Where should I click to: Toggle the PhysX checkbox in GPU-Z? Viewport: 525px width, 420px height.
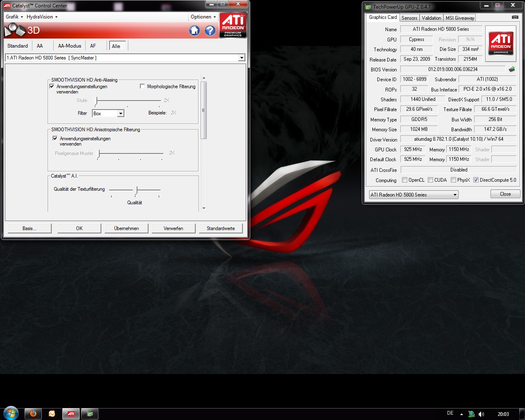coord(453,180)
